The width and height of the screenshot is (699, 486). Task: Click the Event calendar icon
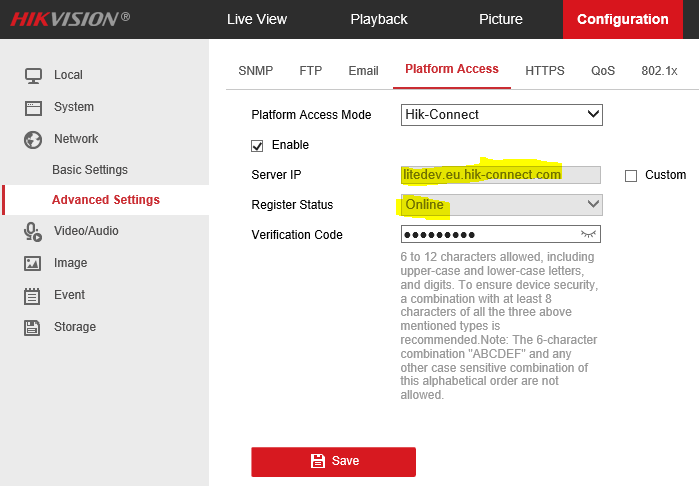[33, 295]
